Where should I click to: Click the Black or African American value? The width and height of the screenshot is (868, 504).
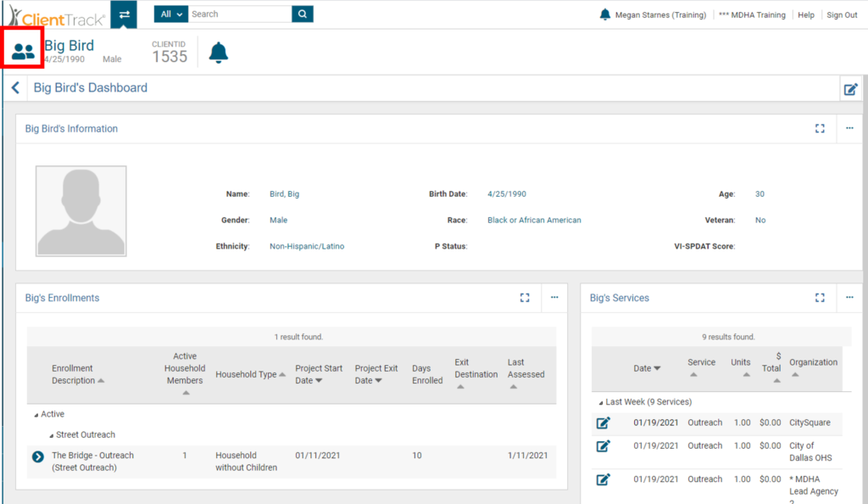click(534, 220)
